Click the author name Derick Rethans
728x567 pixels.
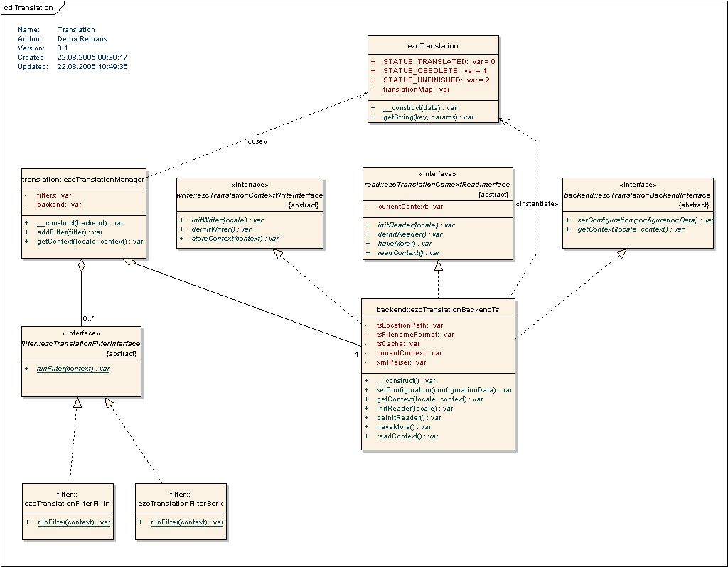tap(82, 39)
